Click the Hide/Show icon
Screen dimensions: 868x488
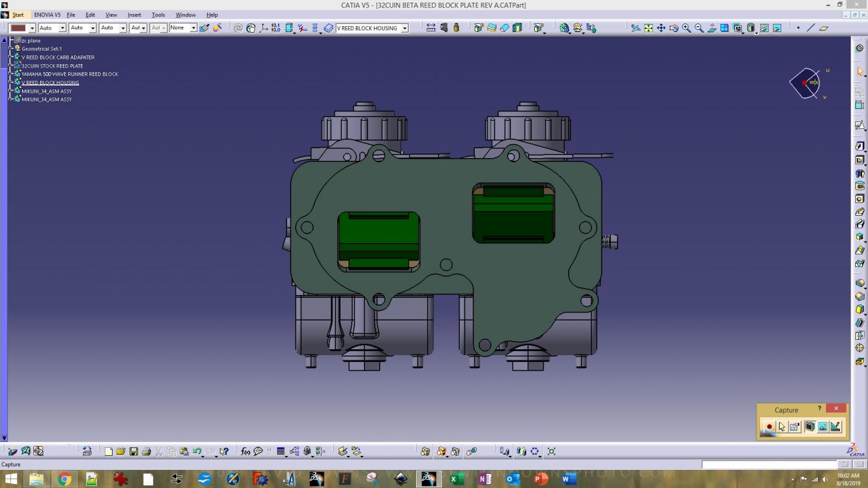[x=765, y=28]
